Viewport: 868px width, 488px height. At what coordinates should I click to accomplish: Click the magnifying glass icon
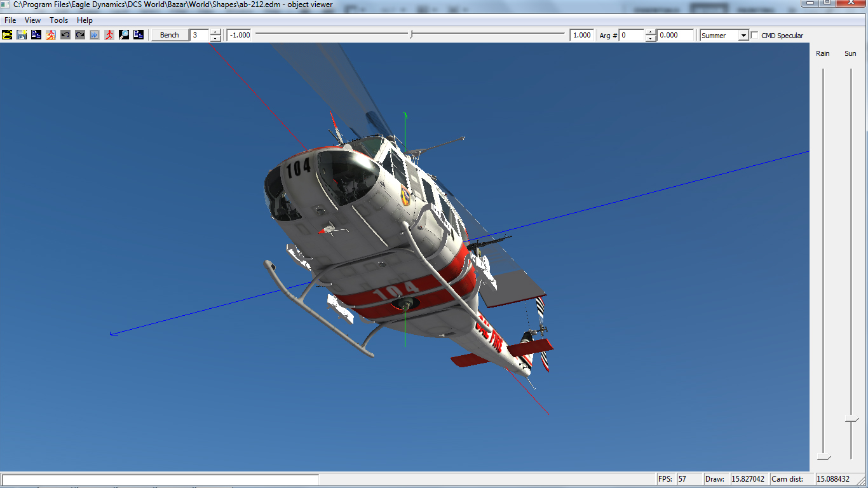(x=124, y=35)
